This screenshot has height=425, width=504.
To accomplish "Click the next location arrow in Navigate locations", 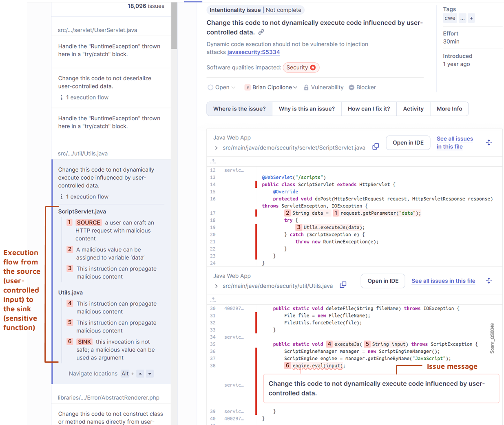I will pyautogui.click(x=150, y=373).
